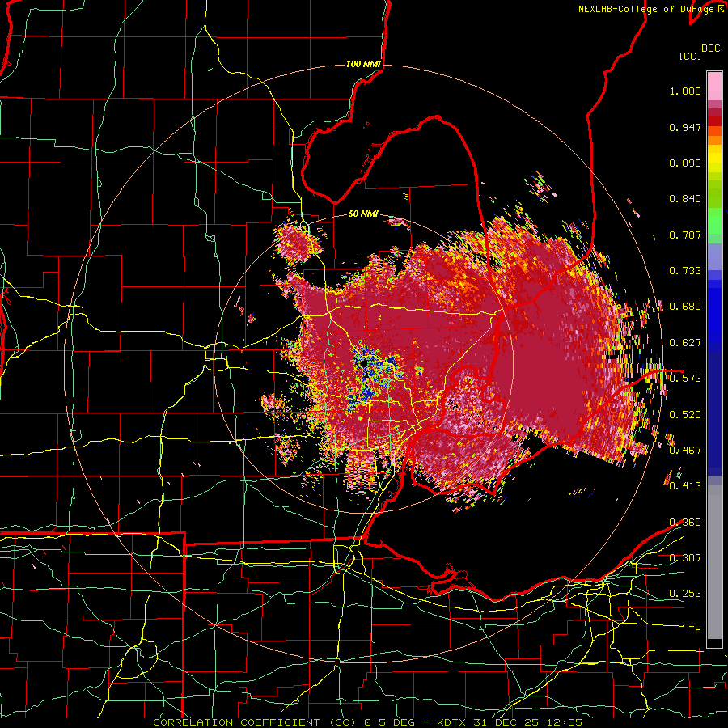728x728 pixels.
Task: Click the 0.520 color scale value
Action: [685, 415]
